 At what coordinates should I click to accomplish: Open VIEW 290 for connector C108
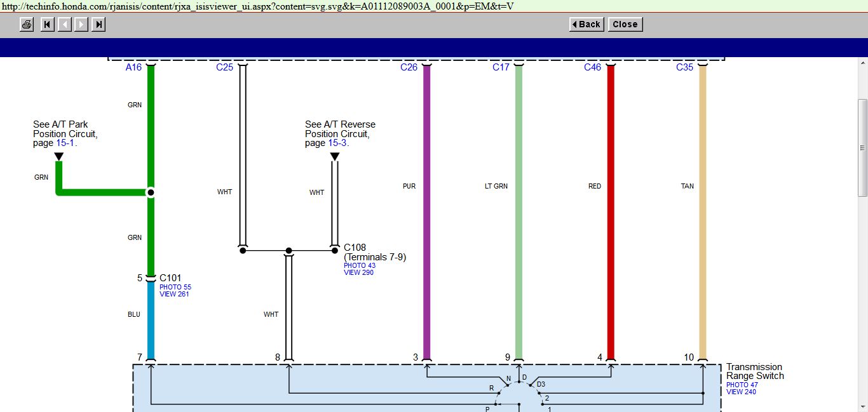358,272
